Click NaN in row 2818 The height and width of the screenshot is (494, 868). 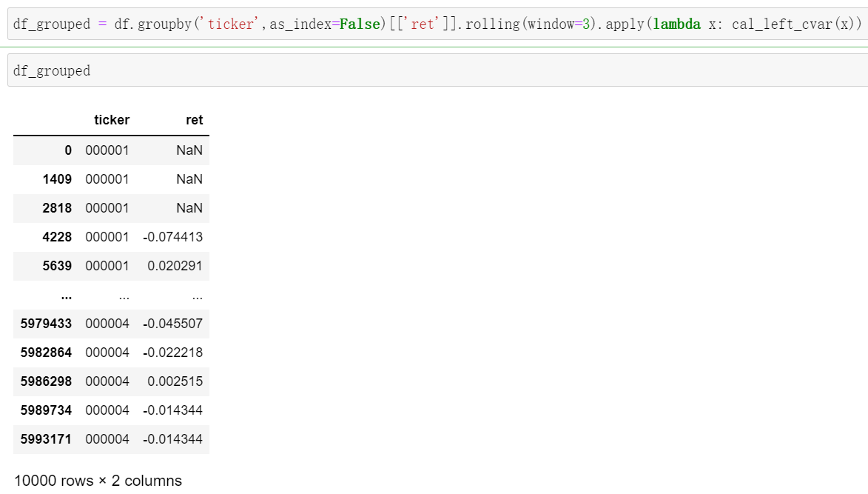pyautogui.click(x=189, y=208)
